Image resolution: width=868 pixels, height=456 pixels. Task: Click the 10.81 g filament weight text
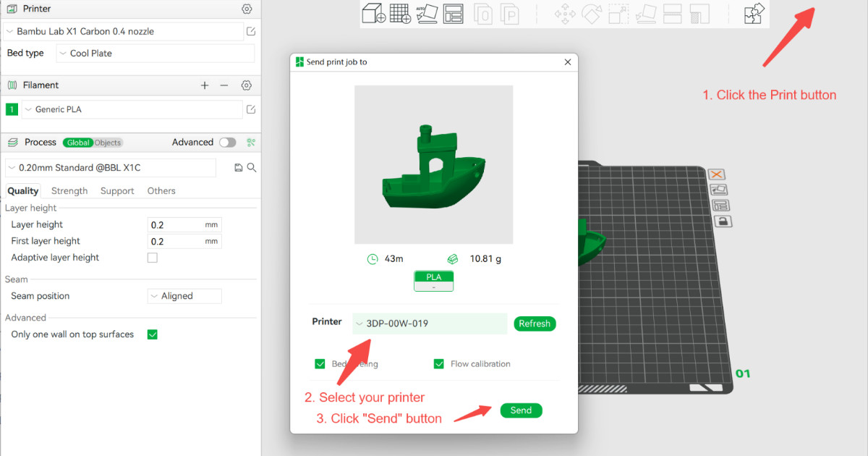pyautogui.click(x=485, y=258)
